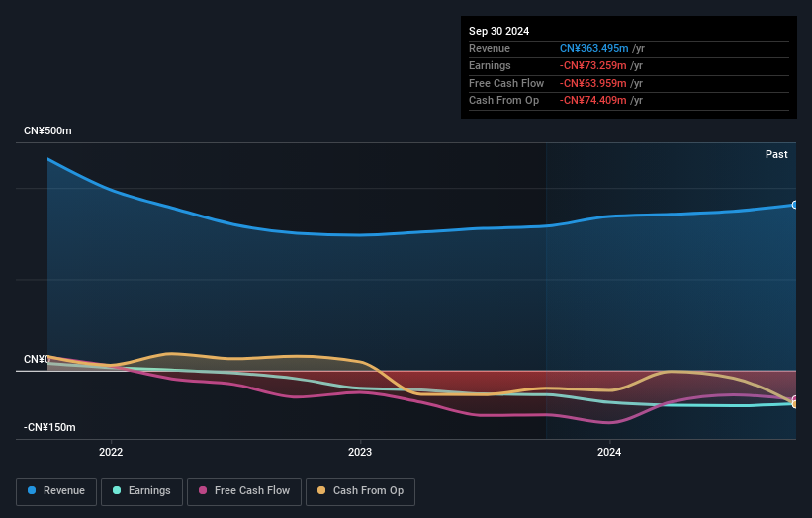Click the Revenue endpoint marker on the blue line
This screenshot has width=812, height=518.
pyautogui.click(x=794, y=205)
